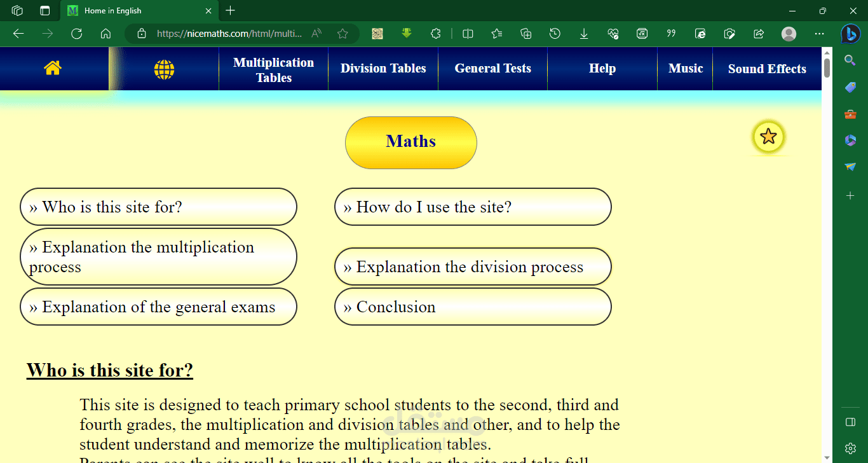868x463 pixels.
Task: Open the Share icon in toolbar
Action: pyautogui.click(x=759, y=34)
